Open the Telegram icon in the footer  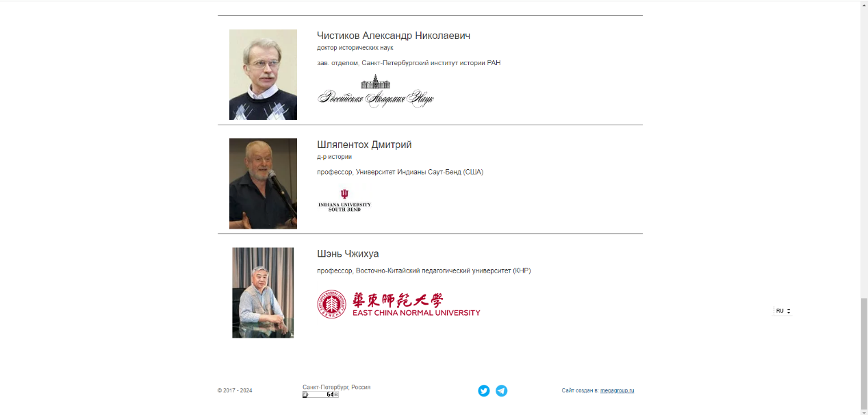502,391
